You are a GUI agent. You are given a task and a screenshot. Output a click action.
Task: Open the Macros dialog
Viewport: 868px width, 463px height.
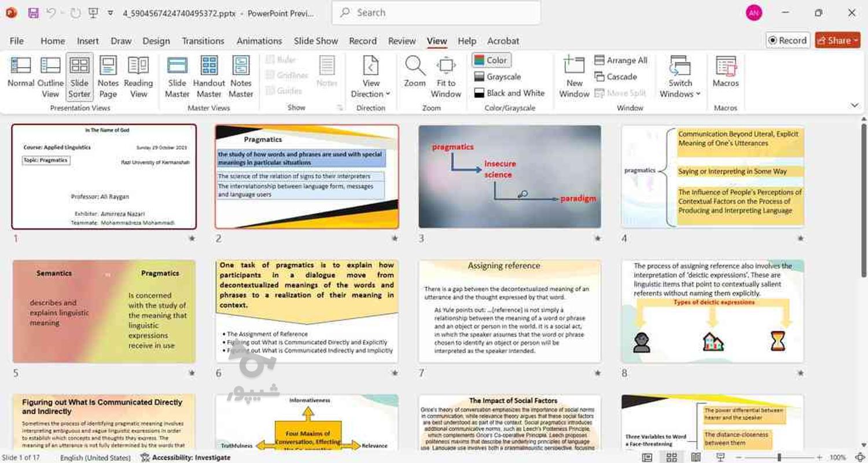(x=726, y=72)
